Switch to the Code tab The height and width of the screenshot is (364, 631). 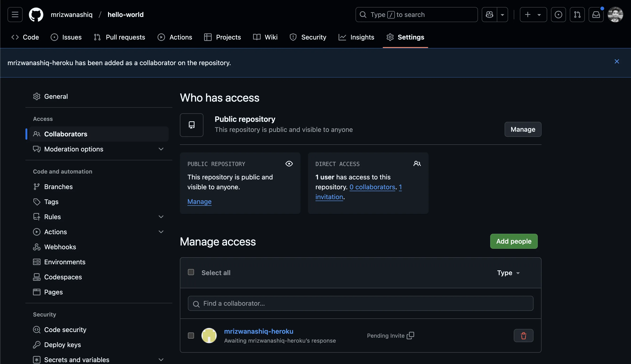(x=25, y=37)
